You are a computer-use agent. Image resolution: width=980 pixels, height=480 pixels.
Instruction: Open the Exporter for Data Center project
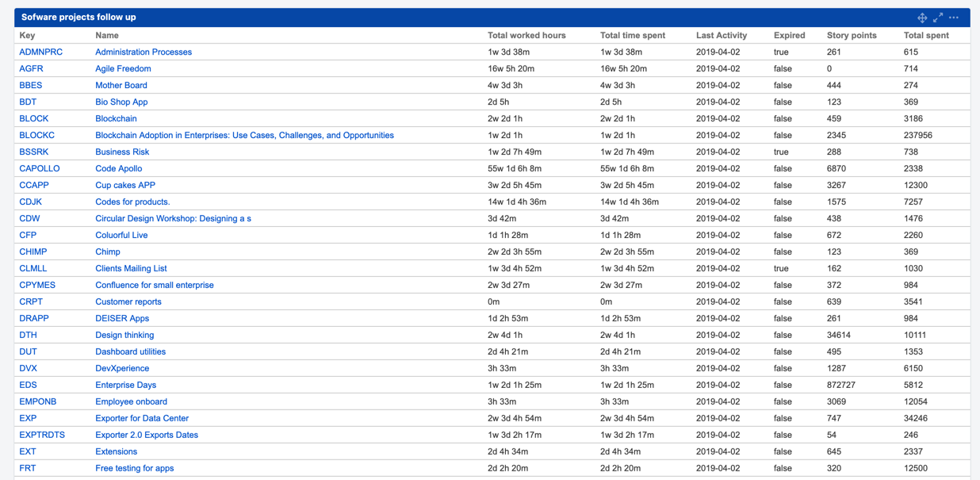point(142,418)
